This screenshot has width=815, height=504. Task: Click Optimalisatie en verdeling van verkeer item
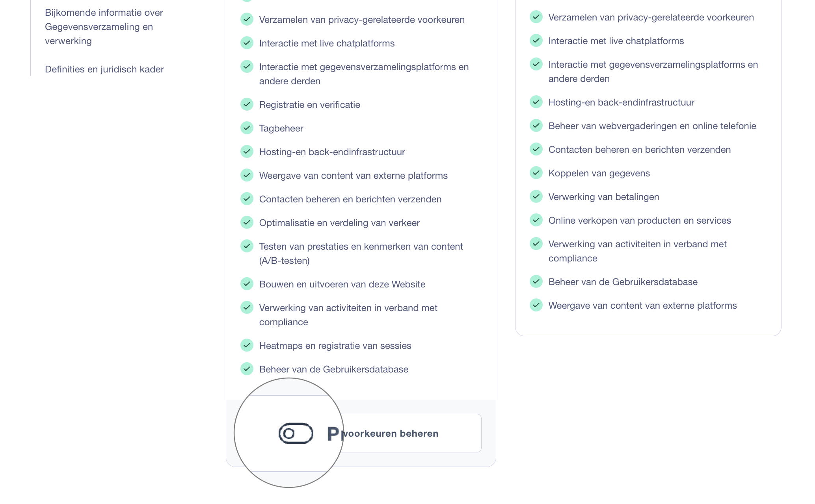click(339, 223)
